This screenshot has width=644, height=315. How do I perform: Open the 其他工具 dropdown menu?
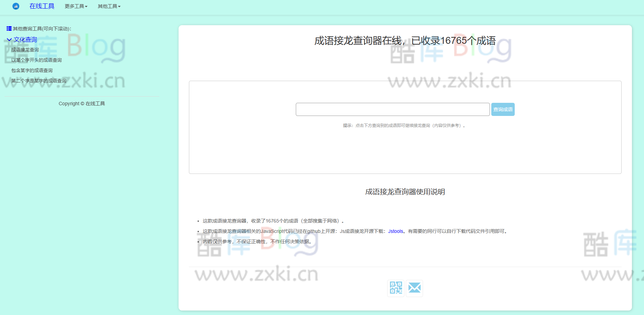(x=107, y=6)
